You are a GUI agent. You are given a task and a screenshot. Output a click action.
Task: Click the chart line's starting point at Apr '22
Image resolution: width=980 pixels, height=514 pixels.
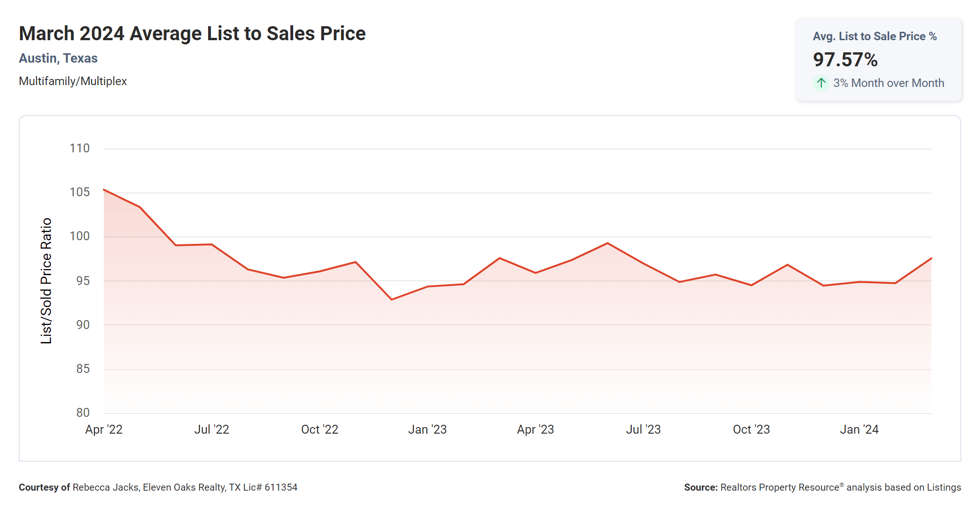(x=104, y=190)
